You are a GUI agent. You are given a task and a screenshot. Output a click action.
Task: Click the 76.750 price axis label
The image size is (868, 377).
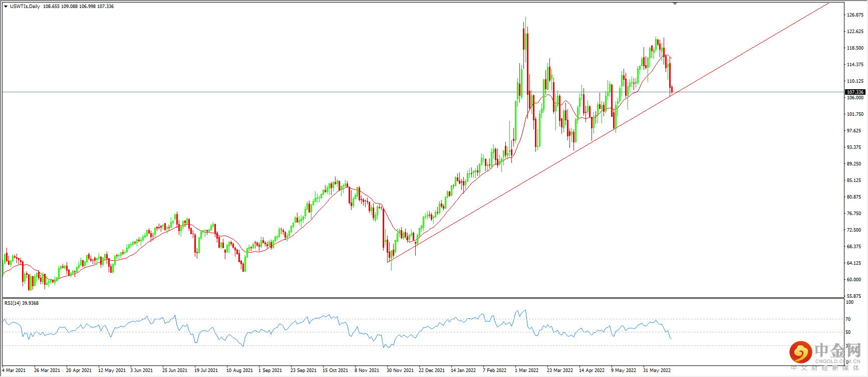[854, 214]
